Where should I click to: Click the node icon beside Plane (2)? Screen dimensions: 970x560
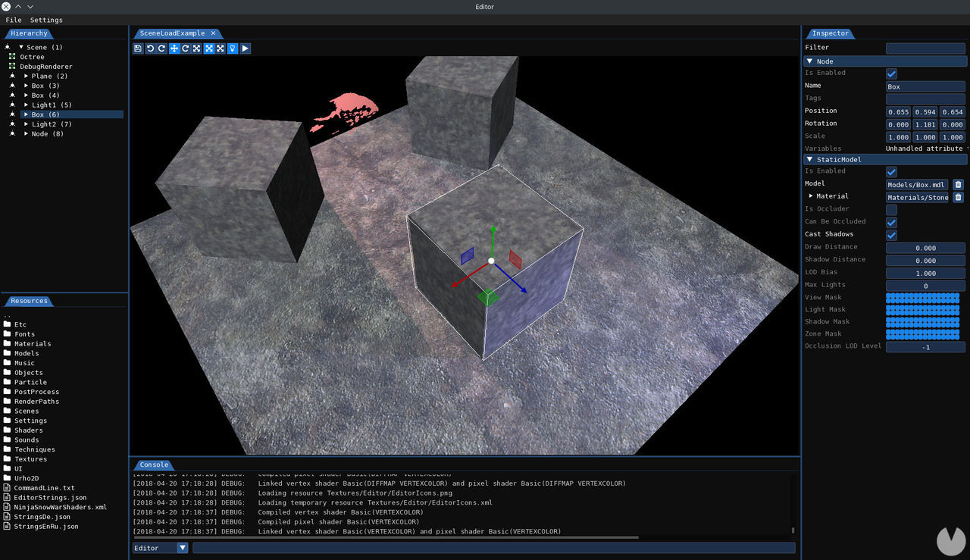(12, 76)
